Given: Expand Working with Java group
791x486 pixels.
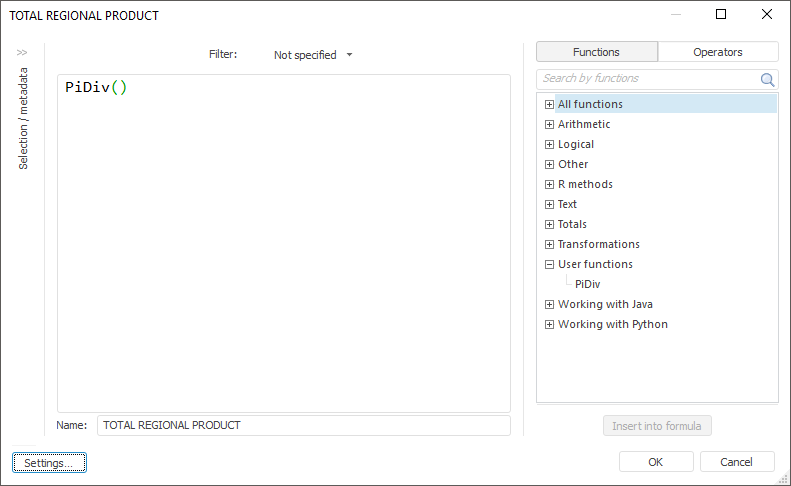Looking at the screenshot, I should 549,304.
